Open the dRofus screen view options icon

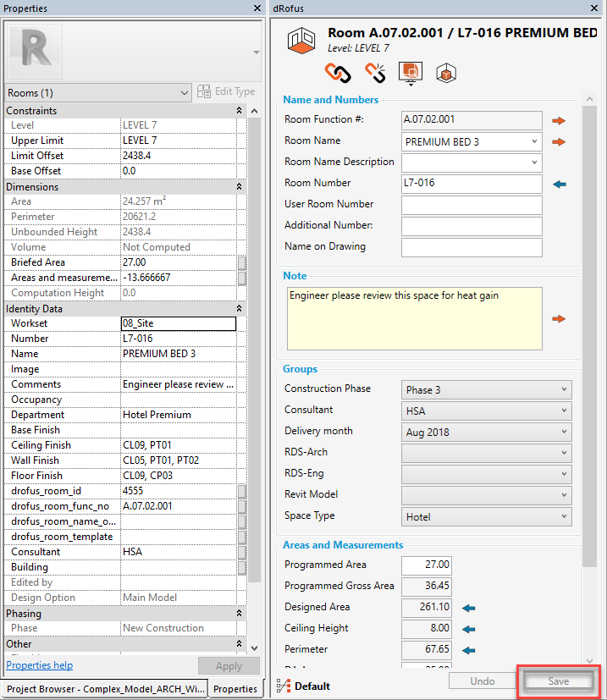pos(411,74)
